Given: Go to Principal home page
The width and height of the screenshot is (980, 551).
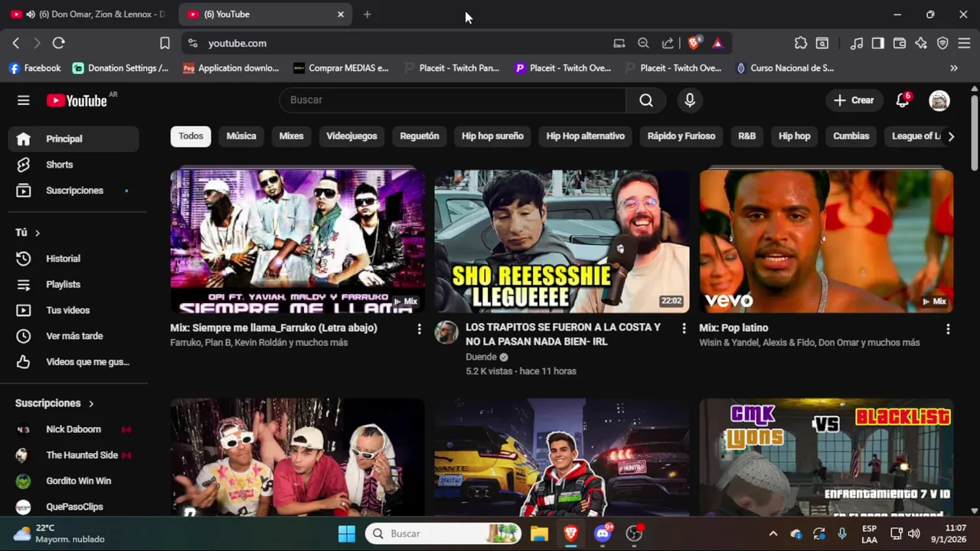Looking at the screenshot, I should [x=73, y=139].
